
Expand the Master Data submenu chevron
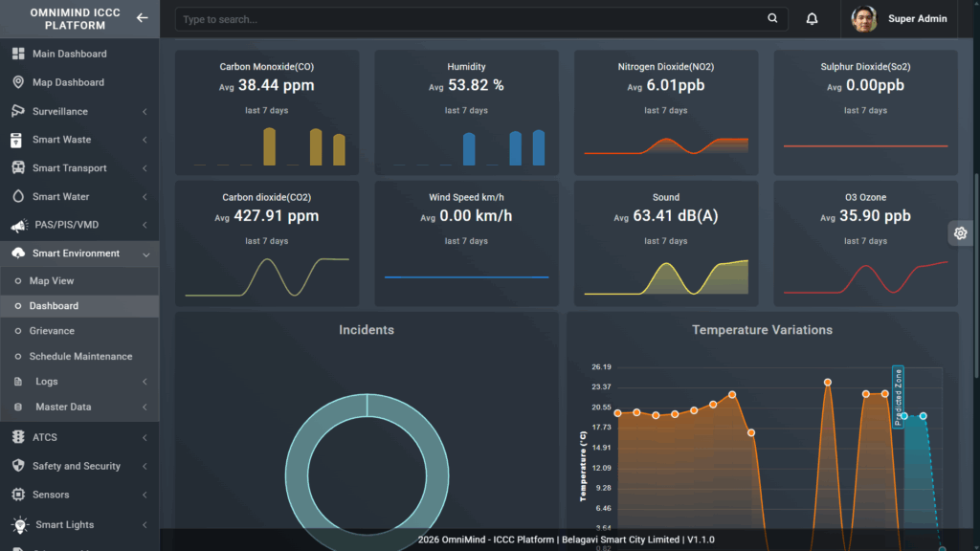point(145,408)
